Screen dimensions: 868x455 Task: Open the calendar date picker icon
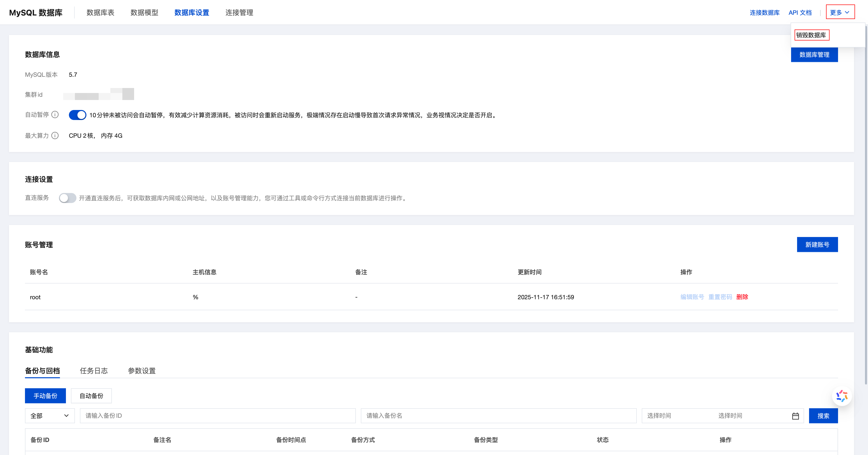tap(795, 416)
